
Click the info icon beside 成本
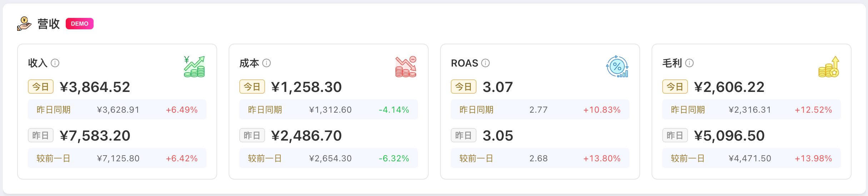coord(266,63)
